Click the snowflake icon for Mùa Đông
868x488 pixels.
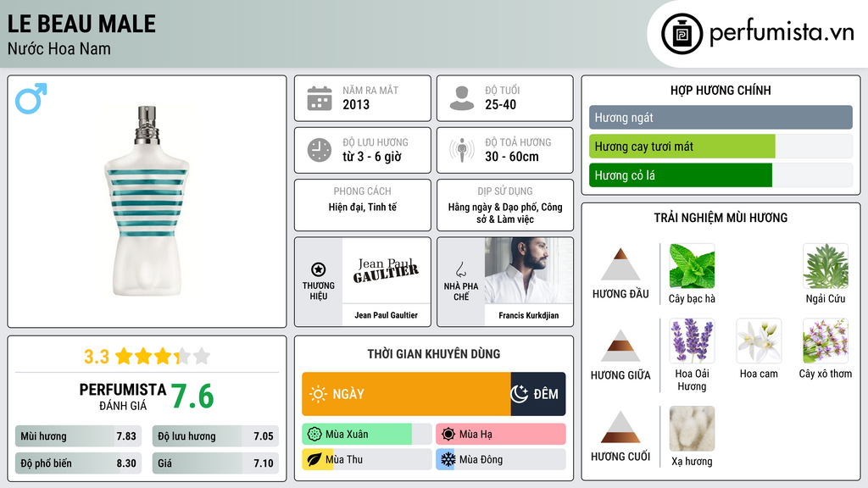click(448, 460)
